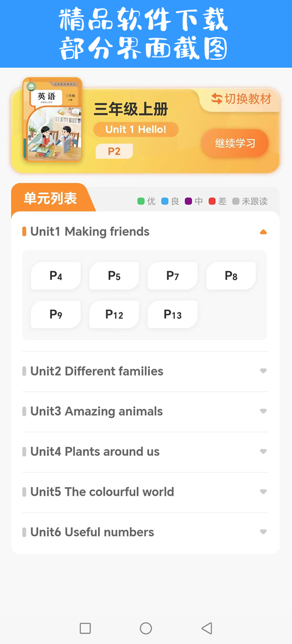Tap the Android back triangle icon
The height and width of the screenshot is (644, 292).
(206, 628)
